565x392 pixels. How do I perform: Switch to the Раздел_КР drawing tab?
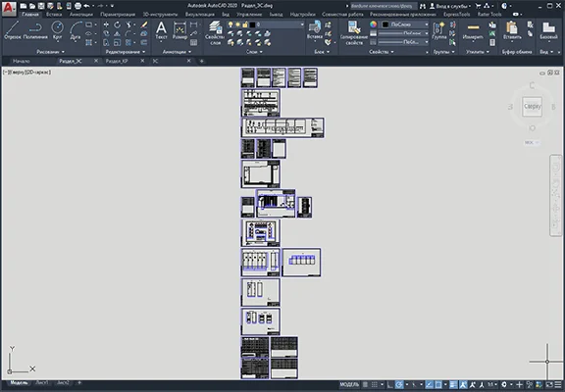click(117, 61)
